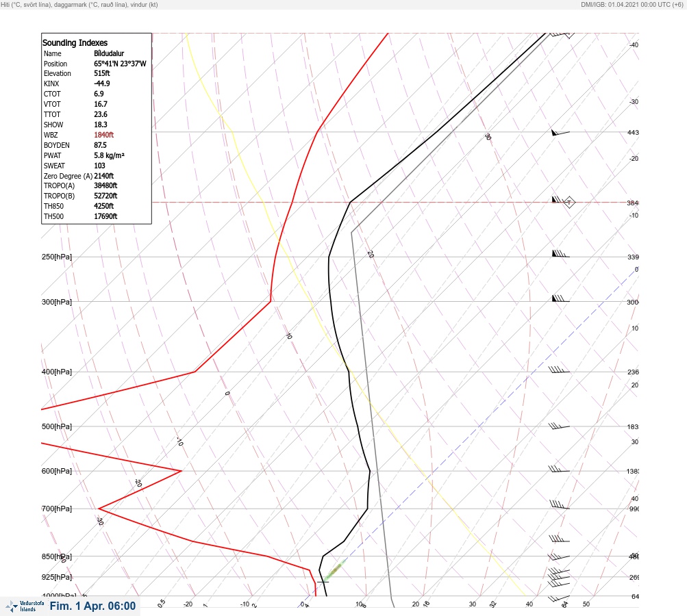Click the VTOT value 16.7
Viewport: 687px width, 616px height.
pos(101,104)
